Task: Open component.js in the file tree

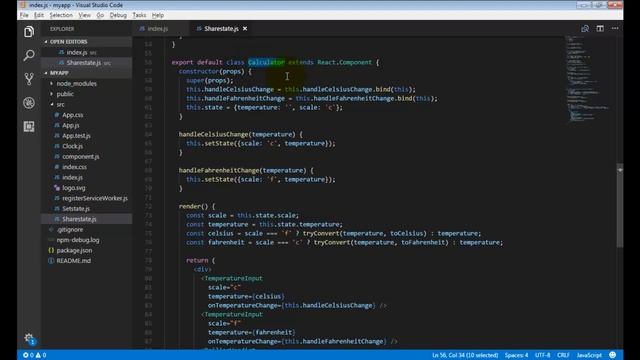Action: [87, 156]
